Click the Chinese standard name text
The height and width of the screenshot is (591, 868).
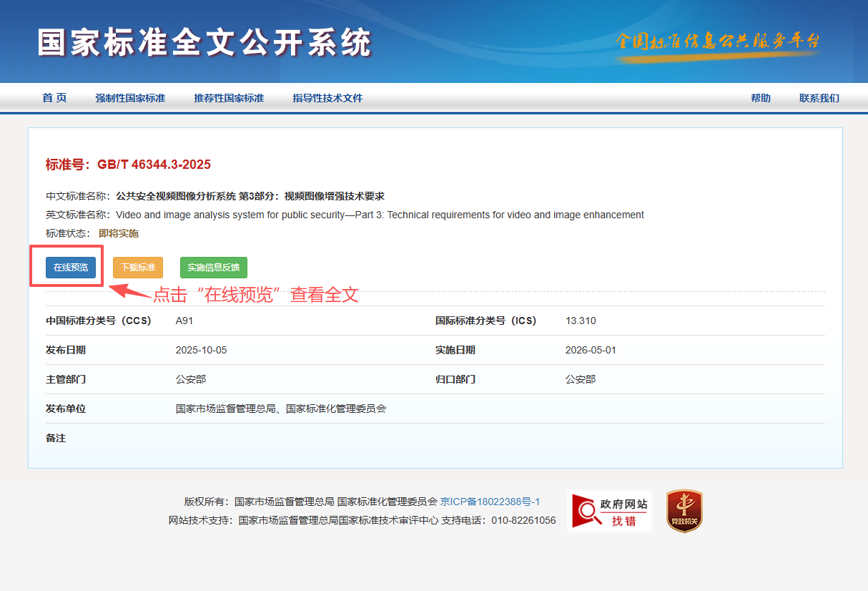250,196
